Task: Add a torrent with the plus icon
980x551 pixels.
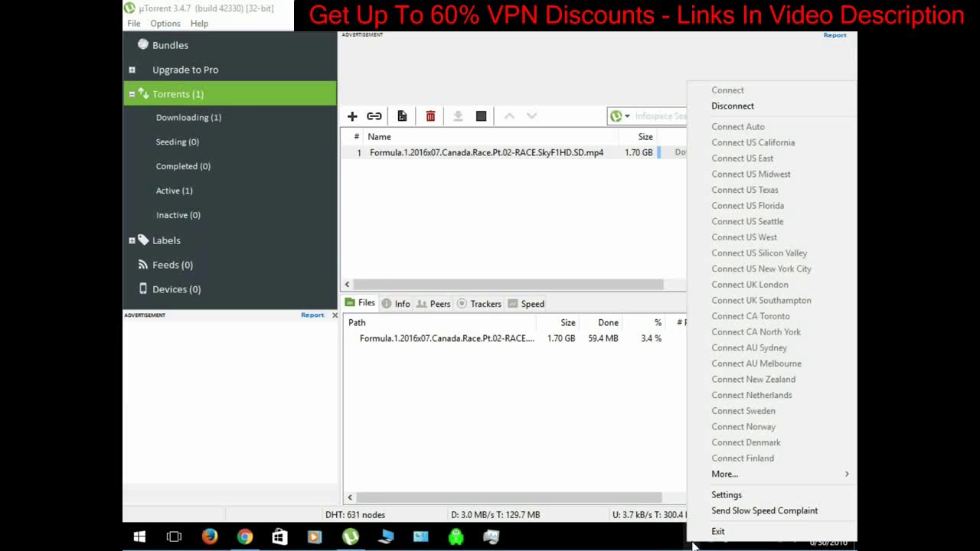Action: point(352,116)
